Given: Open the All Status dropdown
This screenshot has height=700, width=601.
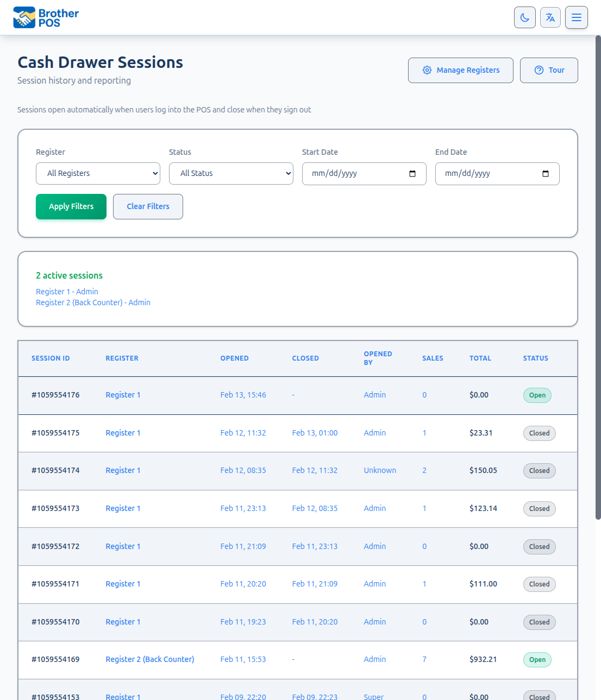Looking at the screenshot, I should [231, 173].
